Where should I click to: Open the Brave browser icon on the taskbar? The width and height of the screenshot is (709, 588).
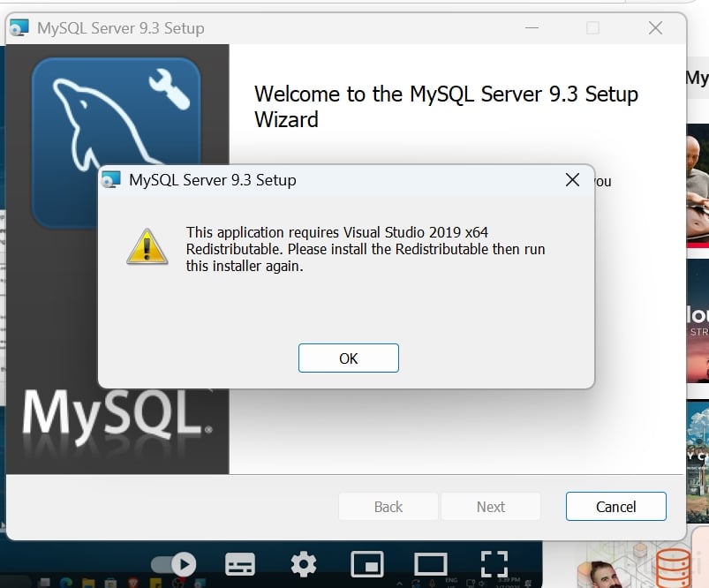coord(133,583)
